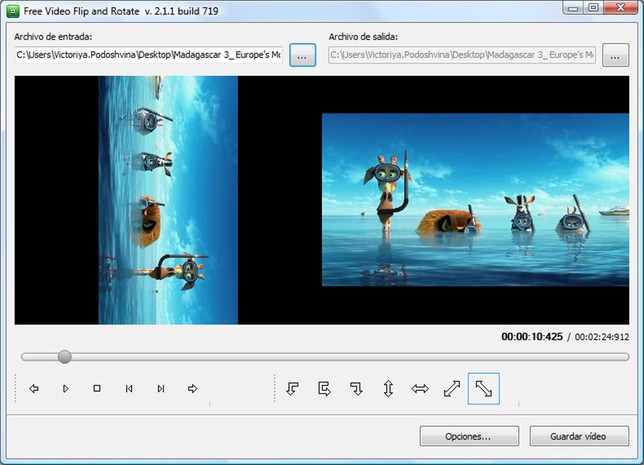
Task: Click Guardar vídeo to save
Action: click(x=579, y=436)
